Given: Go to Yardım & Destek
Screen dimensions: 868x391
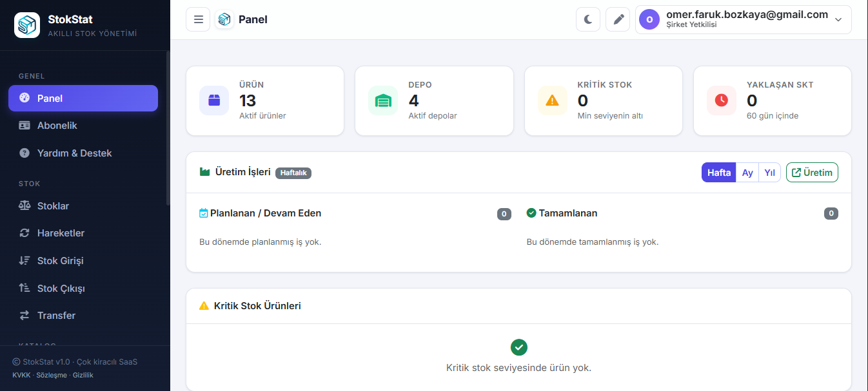Looking at the screenshot, I should [83, 153].
